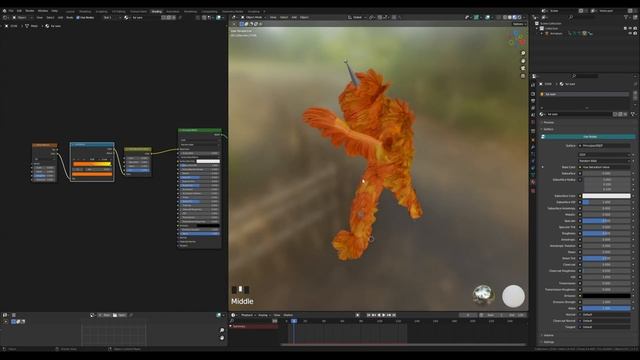Click the white Subsurface Color swatch
The image size is (640, 360).
pos(606,196)
